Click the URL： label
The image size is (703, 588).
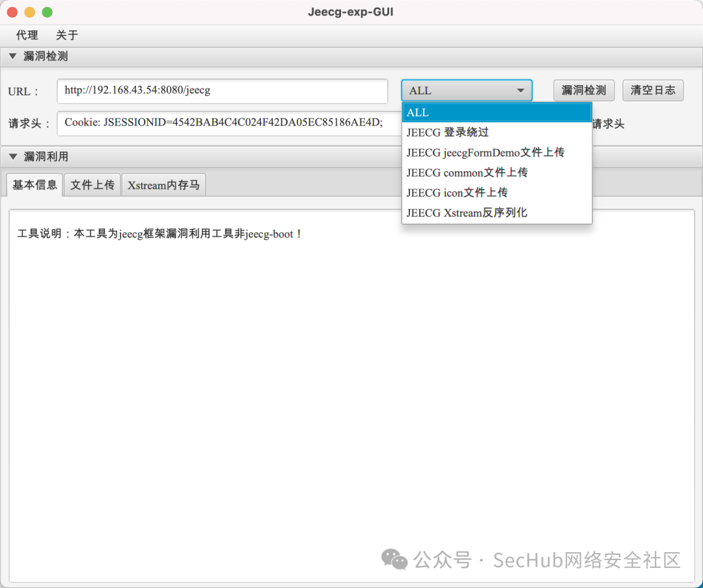[23, 92]
